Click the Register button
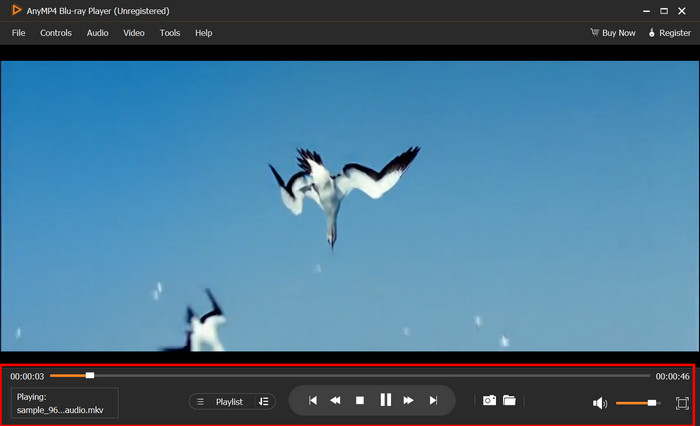 (x=669, y=33)
